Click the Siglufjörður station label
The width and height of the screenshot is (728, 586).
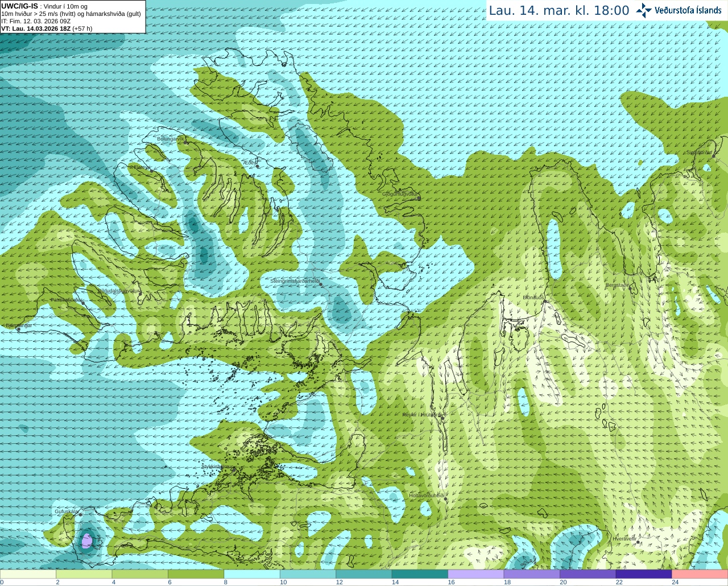click(700, 152)
